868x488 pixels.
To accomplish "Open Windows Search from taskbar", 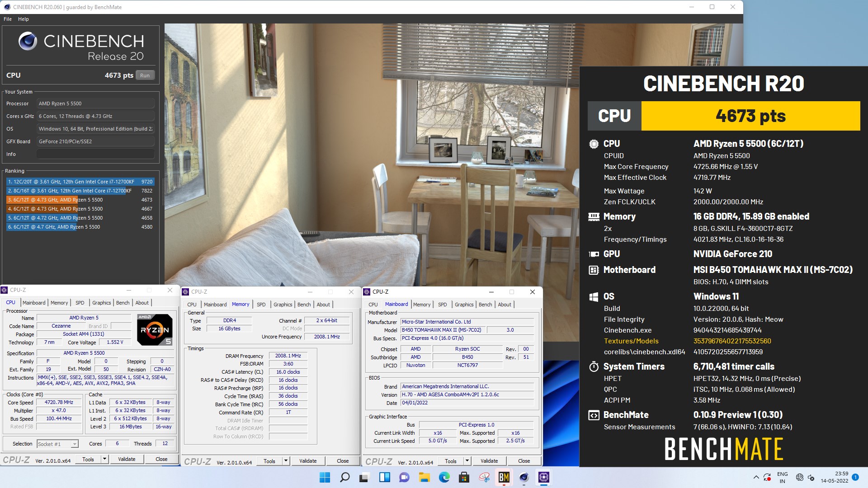I will point(344,477).
